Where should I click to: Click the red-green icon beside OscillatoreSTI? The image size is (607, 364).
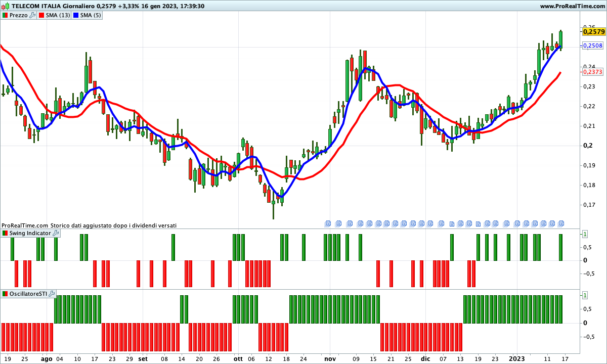pos(5,294)
